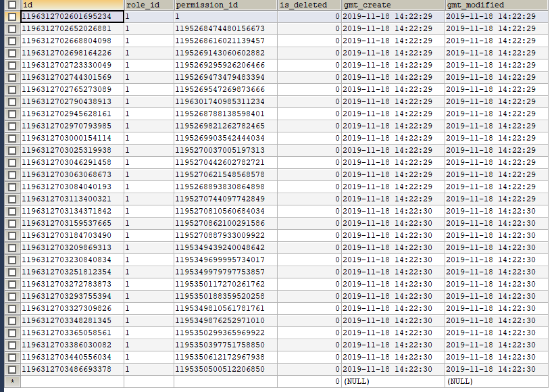Select is_deleted cell in row 1196312702668804098

tap(309, 41)
